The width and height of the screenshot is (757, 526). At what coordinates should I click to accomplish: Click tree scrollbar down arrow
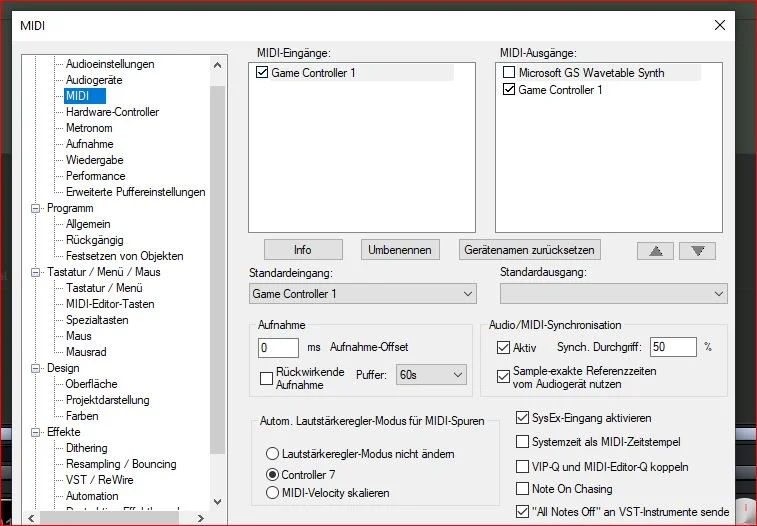[218, 502]
